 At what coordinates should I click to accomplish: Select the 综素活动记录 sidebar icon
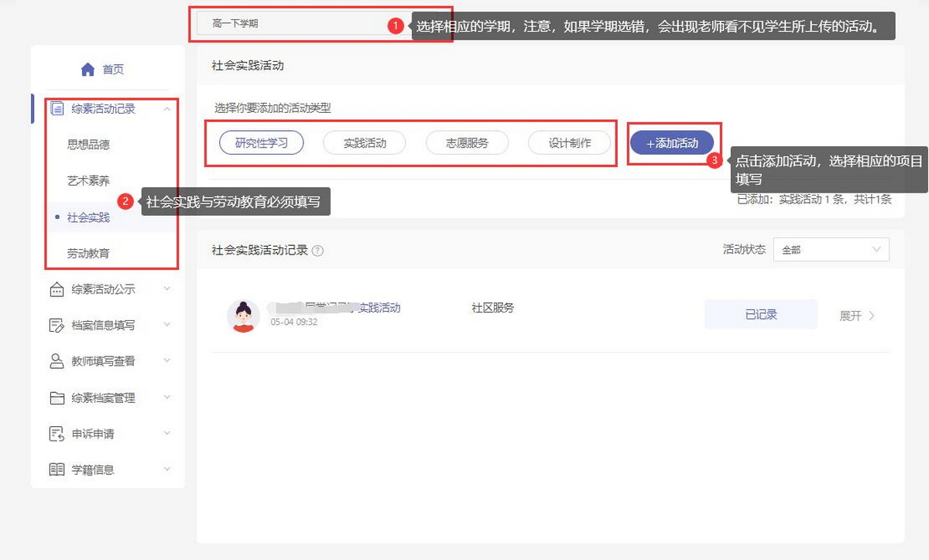(56, 109)
